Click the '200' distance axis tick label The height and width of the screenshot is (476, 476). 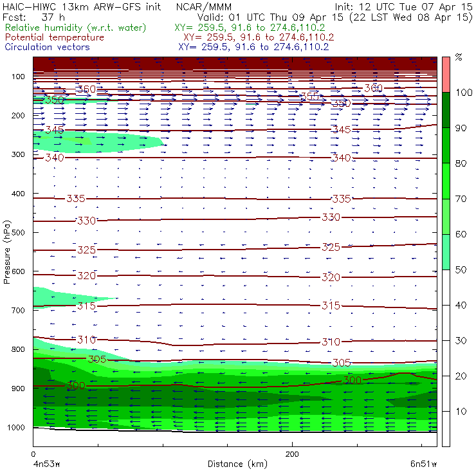coord(292,454)
